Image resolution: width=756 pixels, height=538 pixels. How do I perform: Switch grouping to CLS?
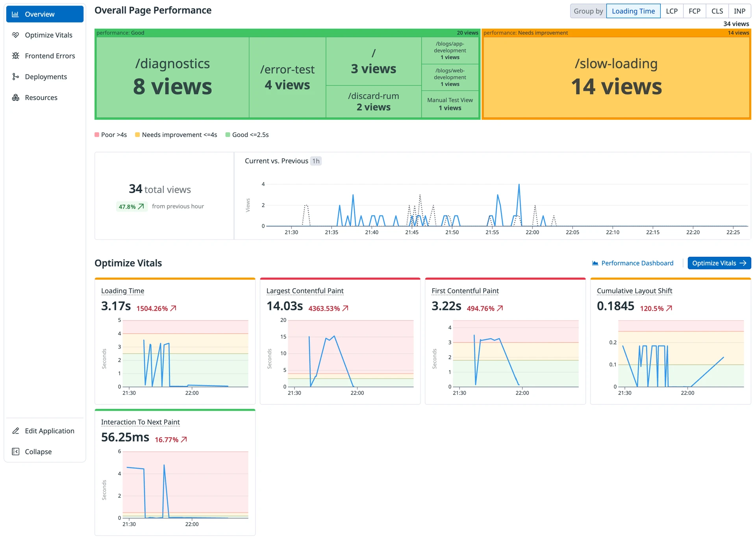click(x=717, y=11)
